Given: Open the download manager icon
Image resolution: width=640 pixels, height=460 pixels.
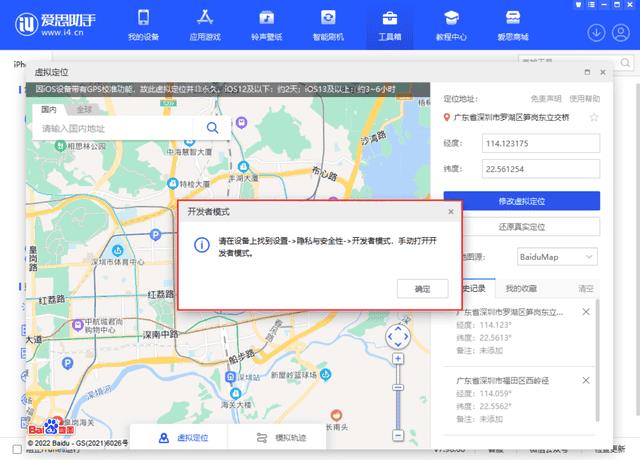Looking at the screenshot, I should click(x=596, y=33).
